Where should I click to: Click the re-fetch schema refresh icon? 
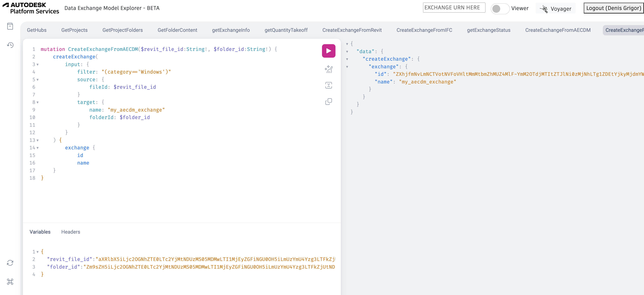click(10, 263)
